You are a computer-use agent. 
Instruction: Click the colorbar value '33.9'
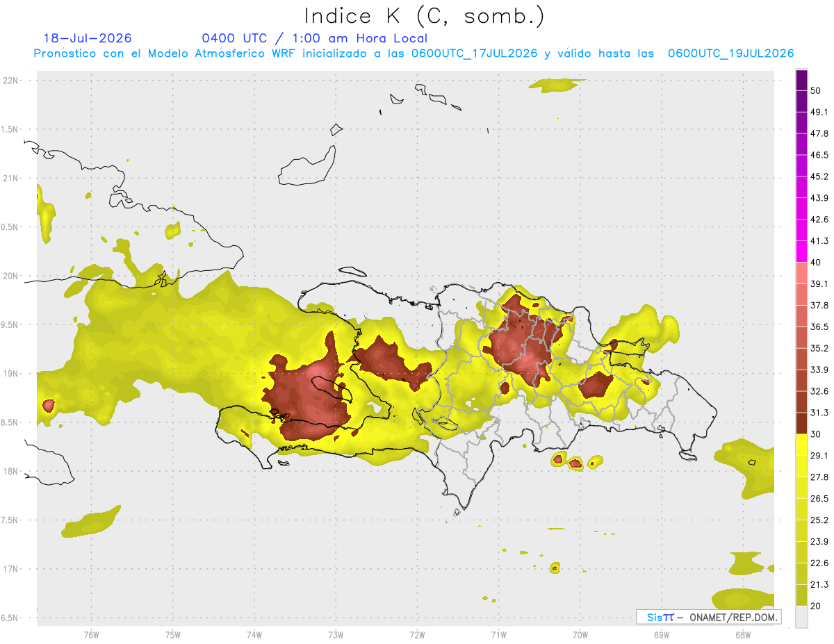click(x=820, y=370)
